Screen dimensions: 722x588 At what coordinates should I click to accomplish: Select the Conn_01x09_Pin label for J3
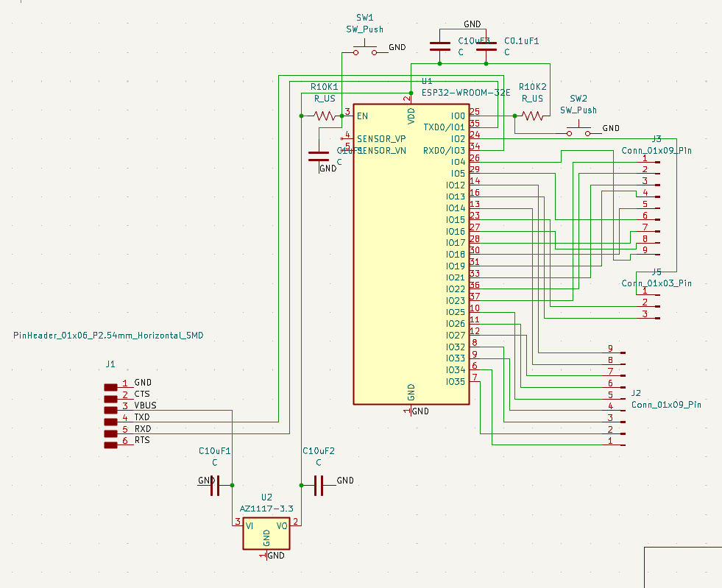(x=657, y=149)
